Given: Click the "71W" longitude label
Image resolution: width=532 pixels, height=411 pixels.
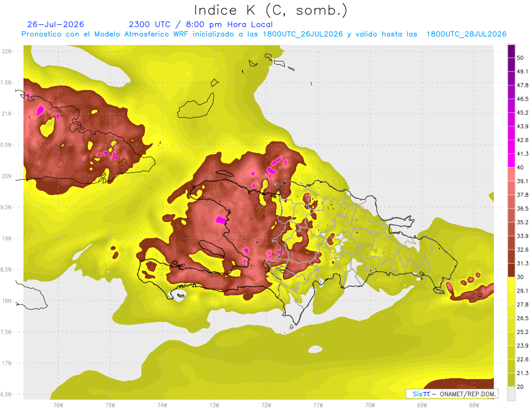Looking at the screenshot, I should click(318, 405).
